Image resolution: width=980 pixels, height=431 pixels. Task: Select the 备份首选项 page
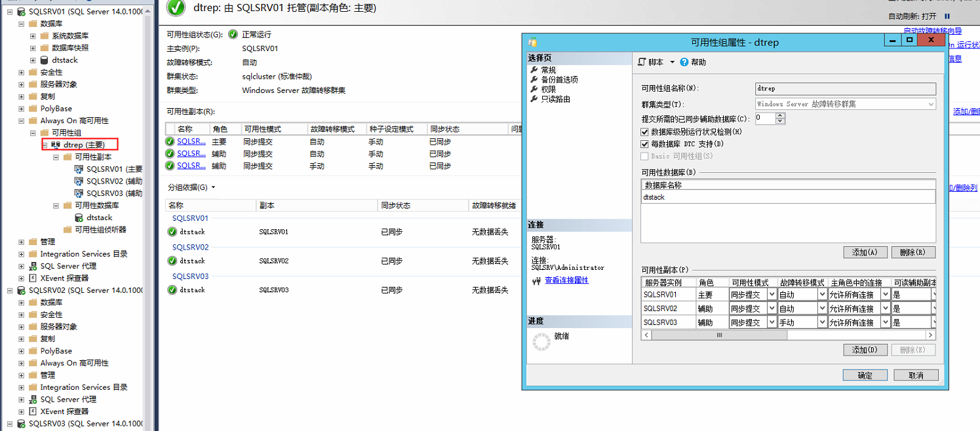pyautogui.click(x=559, y=79)
